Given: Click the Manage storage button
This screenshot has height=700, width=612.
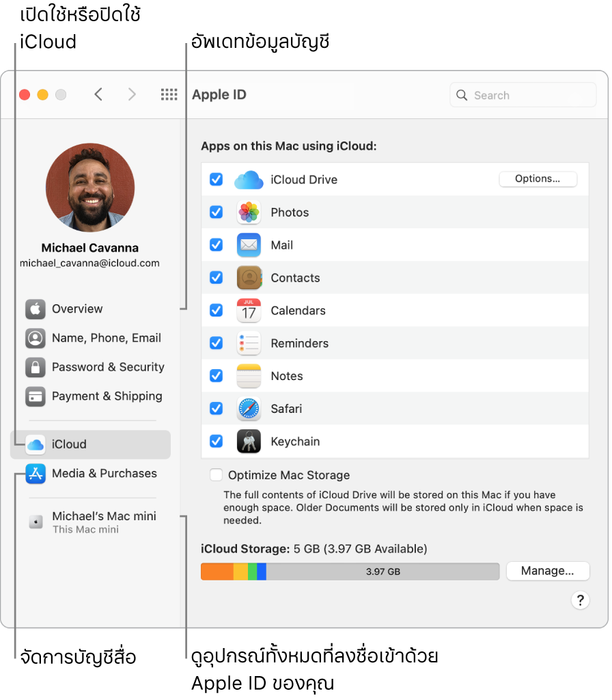Looking at the screenshot, I should 547,571.
